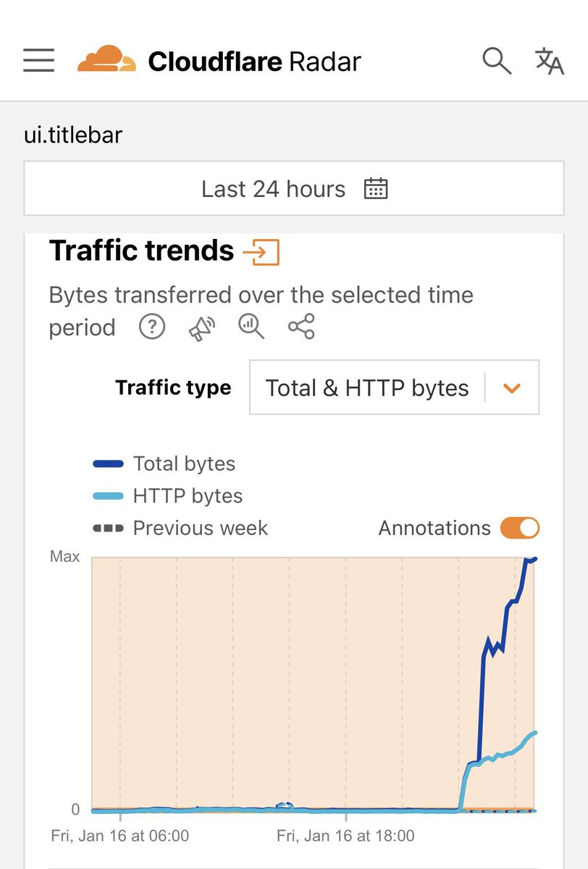Open the search magnifier icon
Viewport: 588px width, 869px height.
(x=497, y=61)
